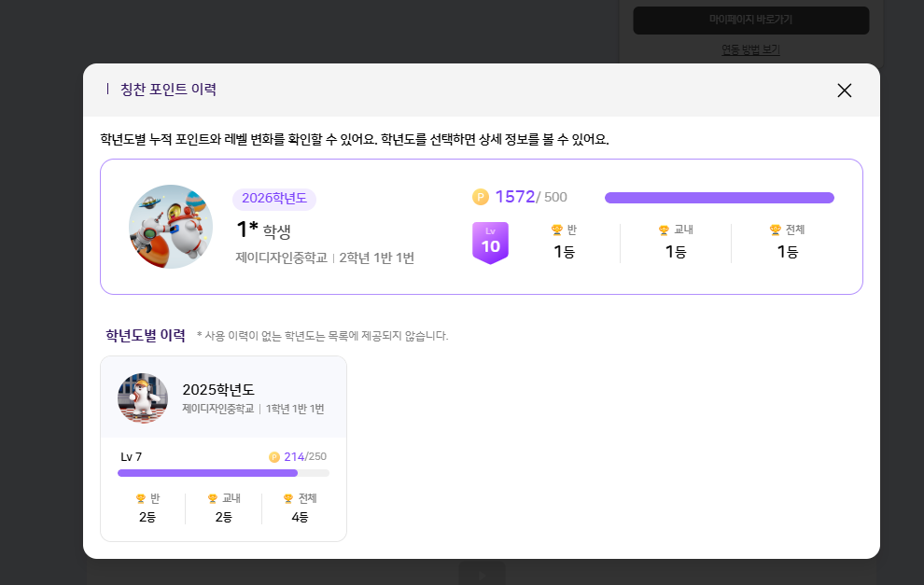Click the 교내 trophy icon in 2025 card
Image resolution: width=924 pixels, height=585 pixels.
click(213, 499)
